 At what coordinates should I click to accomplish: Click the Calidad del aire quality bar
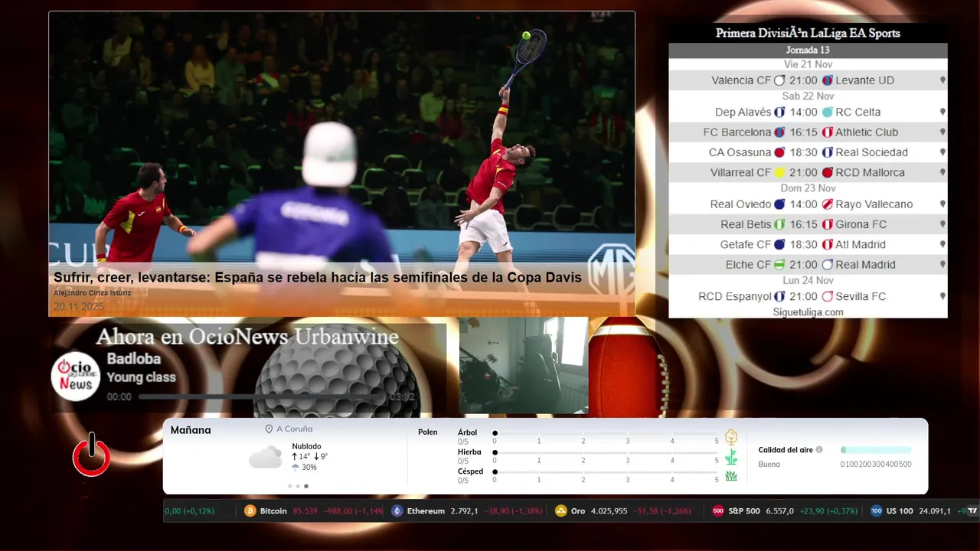coord(876,450)
